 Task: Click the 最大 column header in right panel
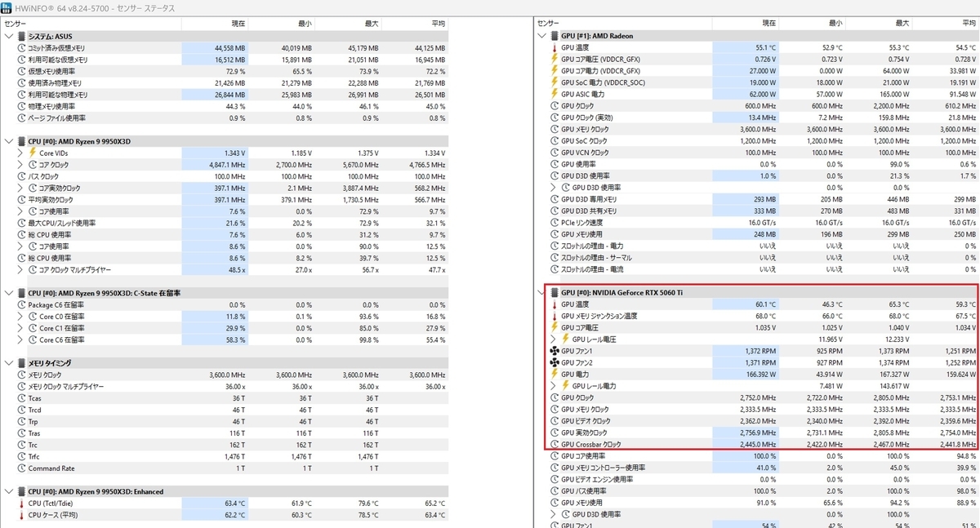point(880,24)
